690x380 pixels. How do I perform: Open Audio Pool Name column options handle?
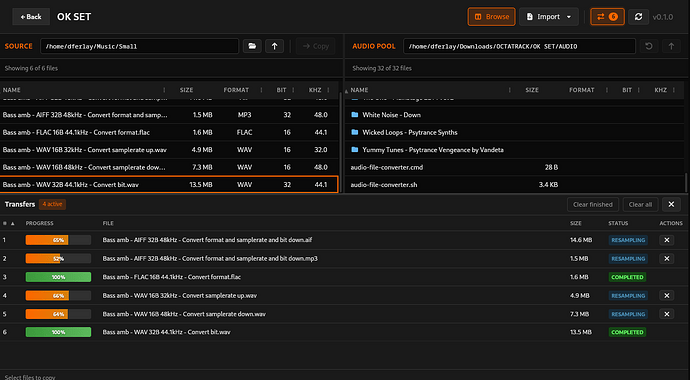[510, 90]
